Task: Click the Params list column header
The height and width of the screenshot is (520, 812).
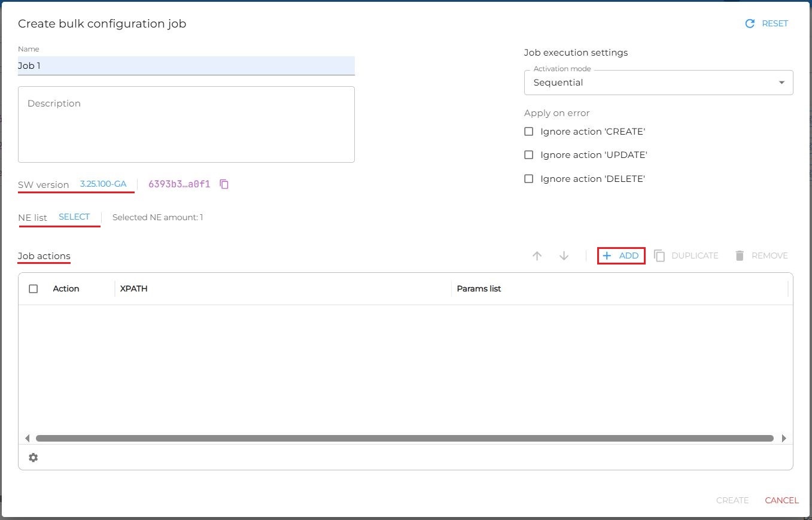Action: pos(479,288)
